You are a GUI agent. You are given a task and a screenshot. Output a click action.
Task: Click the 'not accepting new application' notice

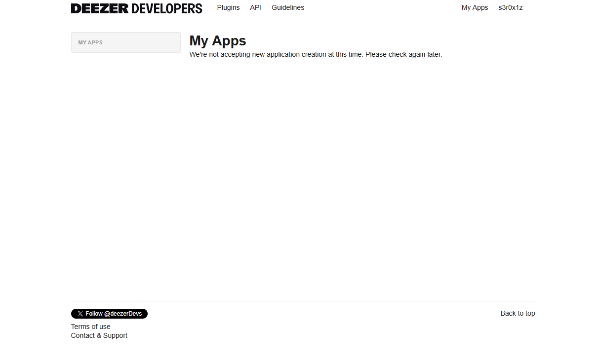[316, 54]
